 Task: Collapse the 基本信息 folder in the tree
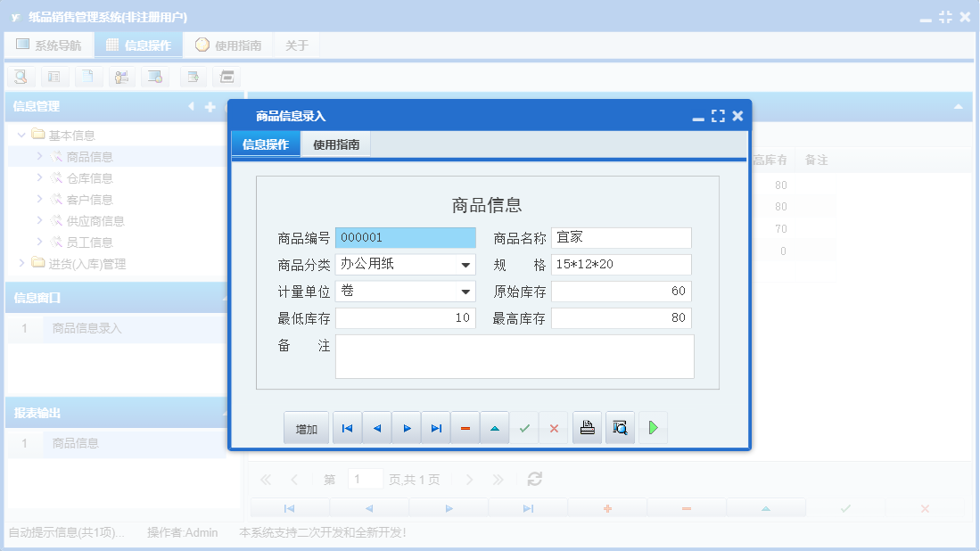pos(21,135)
